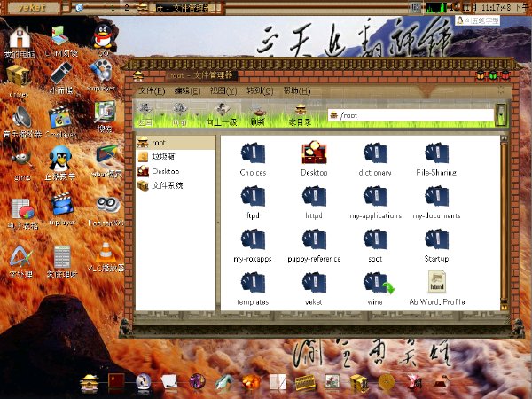This screenshot has height=399, width=532.
Task: Click the file pane vertical scrollbar
Action: [x=504, y=223]
